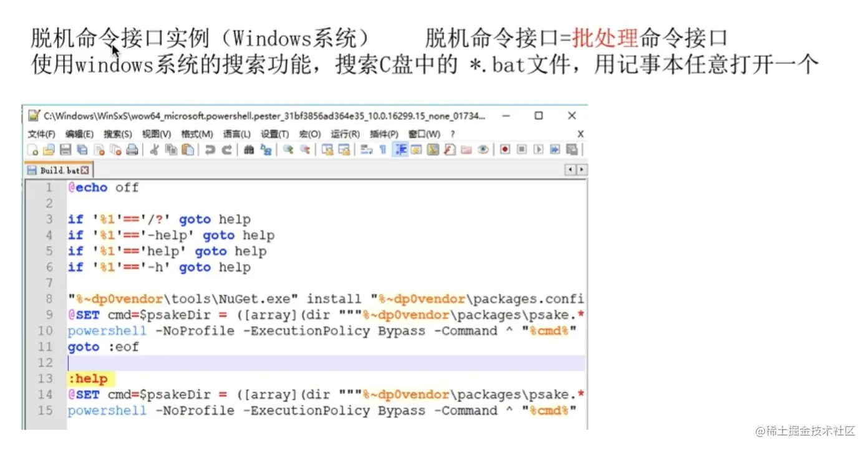Viewport: 868px width, 450px height.
Task: Click the '@echo off' code line
Action: (x=103, y=188)
